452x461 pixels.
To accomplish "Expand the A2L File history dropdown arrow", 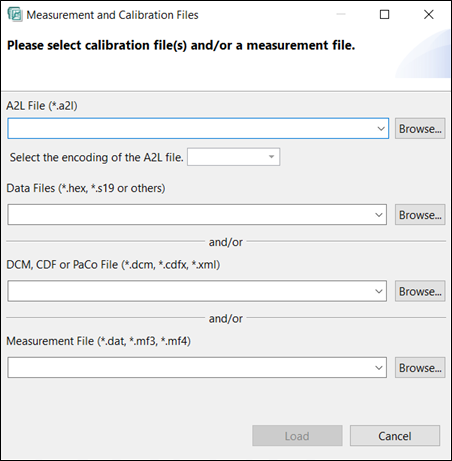I will coord(381,128).
